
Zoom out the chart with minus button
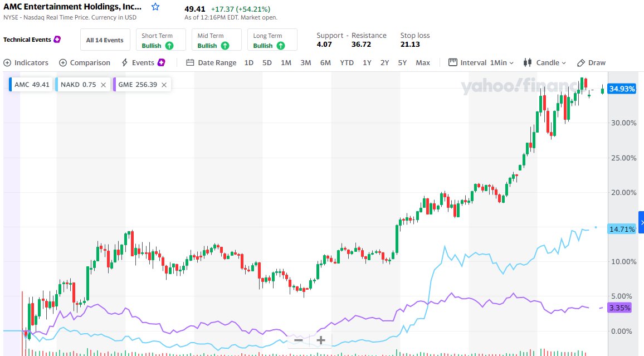299,340
